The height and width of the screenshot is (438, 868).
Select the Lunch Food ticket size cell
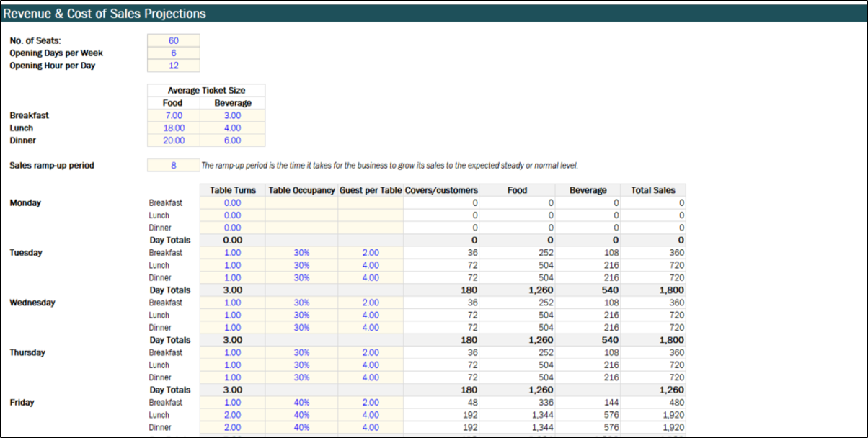pos(174,128)
